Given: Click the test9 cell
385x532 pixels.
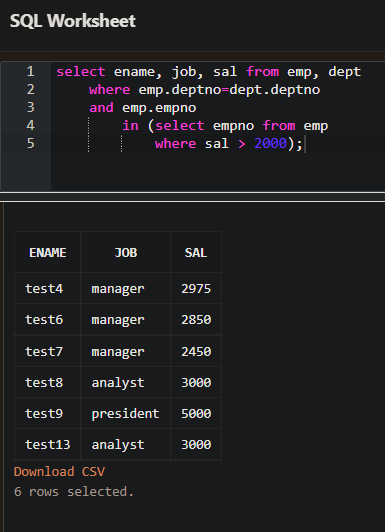Looking at the screenshot, I should tap(47, 413).
